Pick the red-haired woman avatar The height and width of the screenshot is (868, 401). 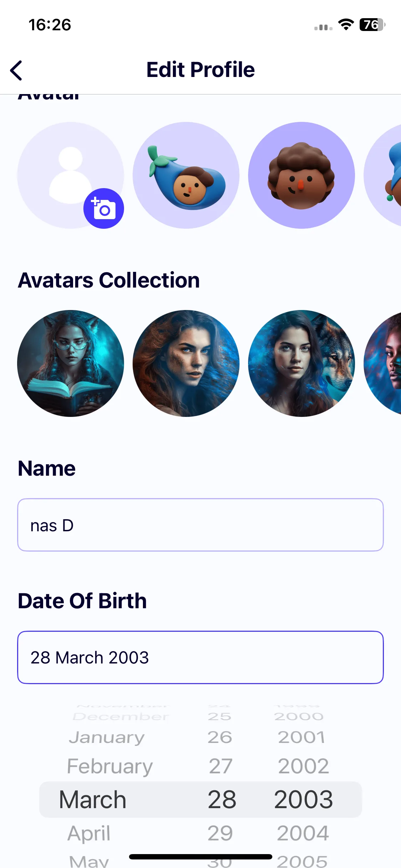[186, 363]
